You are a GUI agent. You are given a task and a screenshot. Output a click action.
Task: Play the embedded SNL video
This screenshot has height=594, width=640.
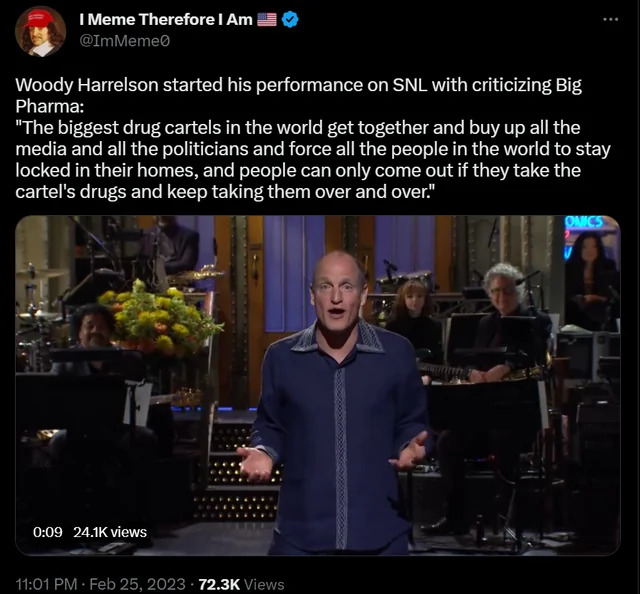click(x=318, y=385)
